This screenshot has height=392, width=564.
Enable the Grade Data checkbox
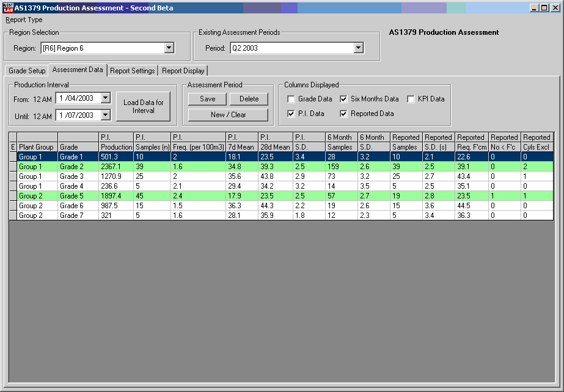(291, 99)
